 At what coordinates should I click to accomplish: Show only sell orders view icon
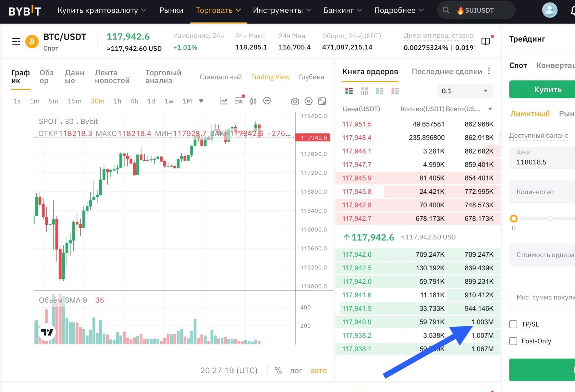pyautogui.click(x=395, y=91)
